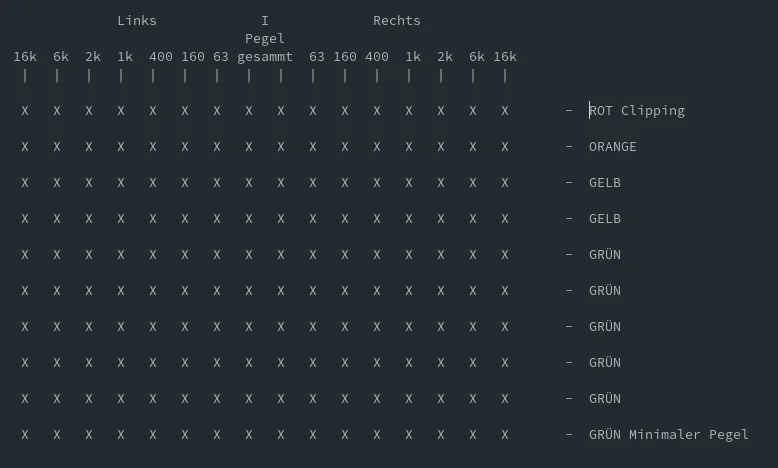Click the 'Links' channel heading
778x468 pixels.
tap(137, 20)
